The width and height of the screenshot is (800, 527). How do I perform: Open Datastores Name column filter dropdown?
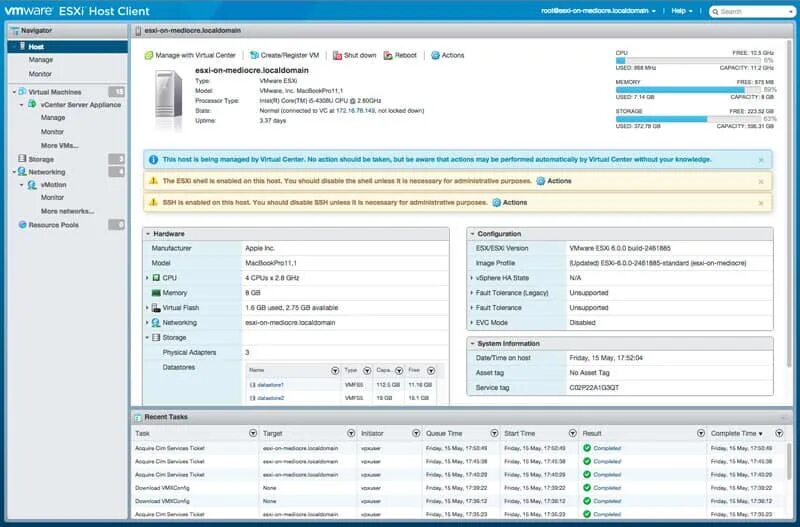335,370
